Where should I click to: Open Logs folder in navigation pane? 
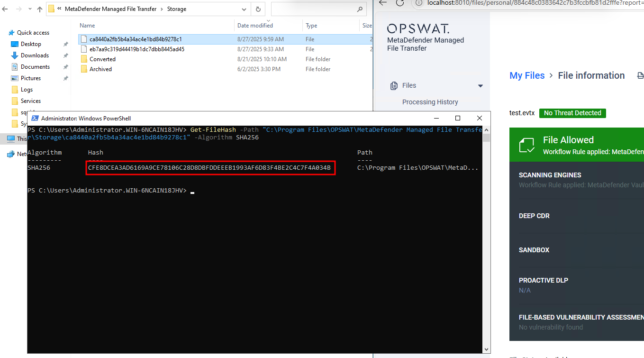click(27, 90)
